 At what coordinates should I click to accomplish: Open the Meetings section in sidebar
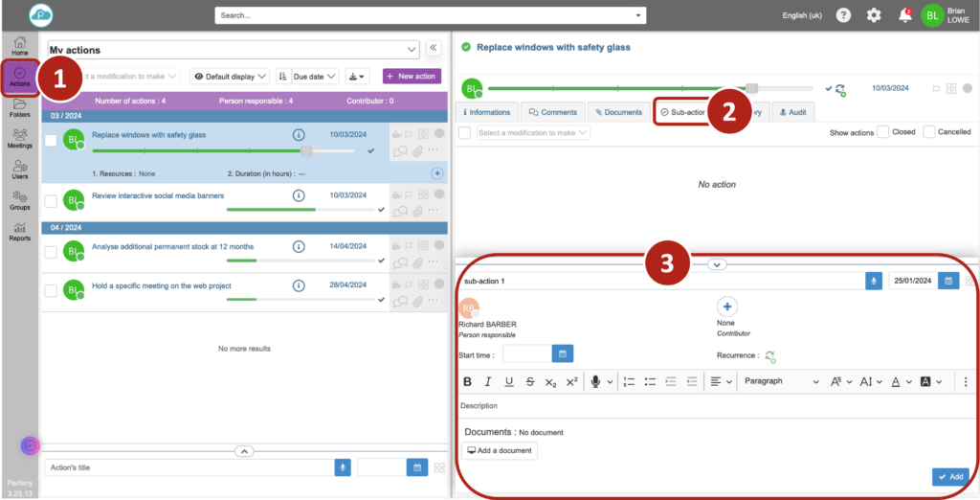point(19,140)
